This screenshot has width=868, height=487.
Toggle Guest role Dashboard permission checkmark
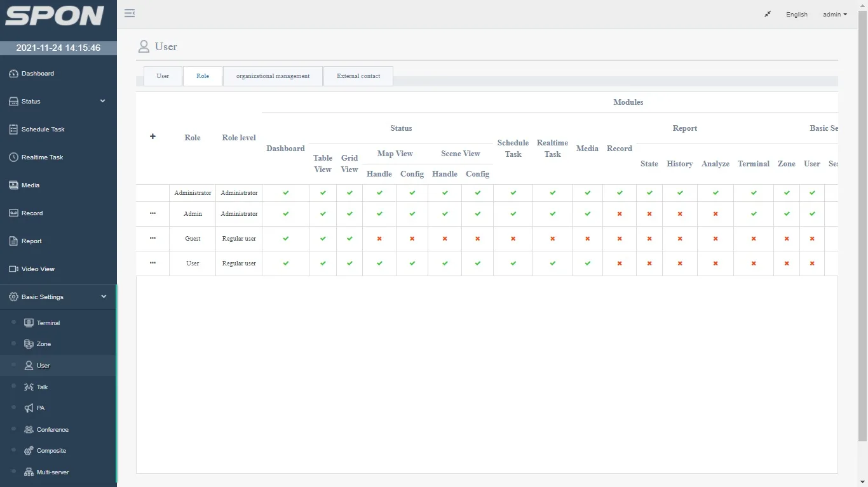pos(285,239)
